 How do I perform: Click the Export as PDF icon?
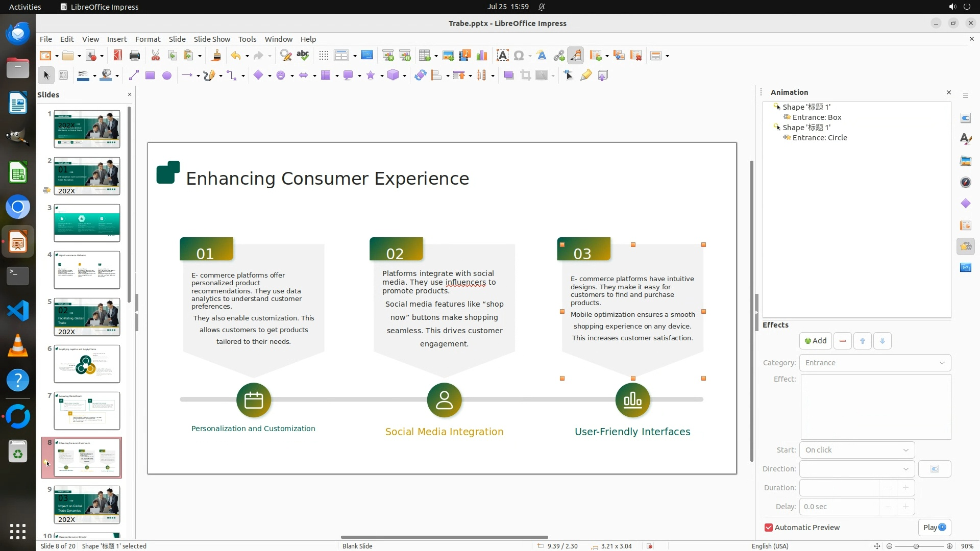[x=118, y=56]
